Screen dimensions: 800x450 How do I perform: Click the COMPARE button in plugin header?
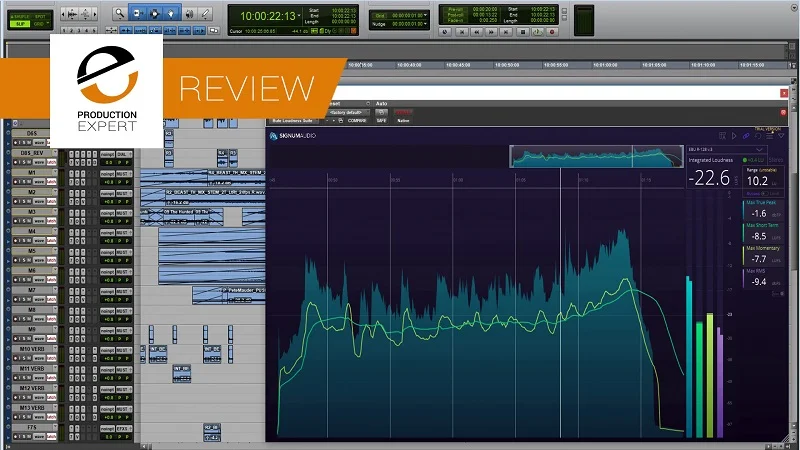point(357,120)
